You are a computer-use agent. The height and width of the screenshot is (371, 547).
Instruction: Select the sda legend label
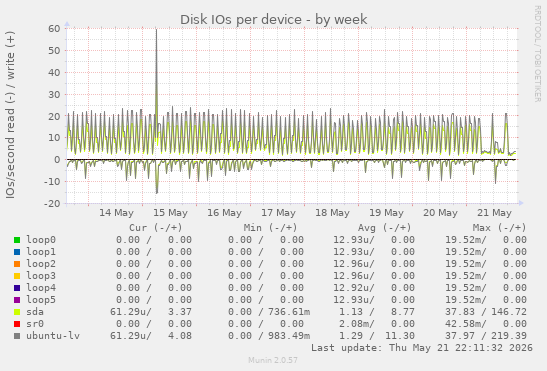pyautogui.click(x=35, y=312)
